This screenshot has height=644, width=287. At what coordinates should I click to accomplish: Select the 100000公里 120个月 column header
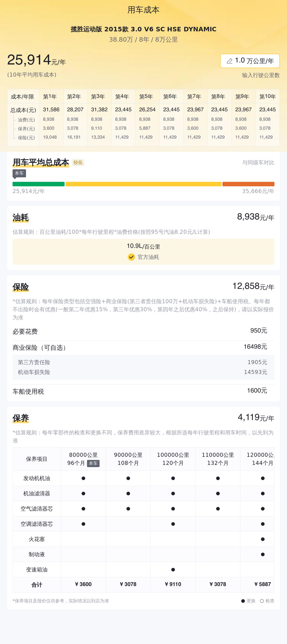[173, 459]
